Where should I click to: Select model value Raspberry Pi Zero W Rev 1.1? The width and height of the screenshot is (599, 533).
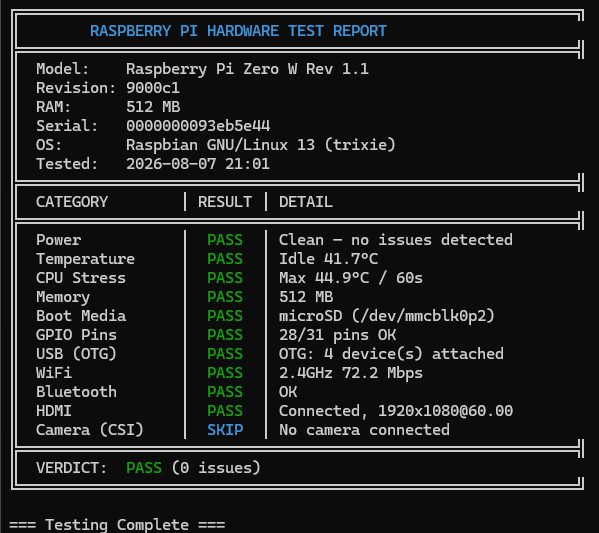pyautogui.click(x=247, y=69)
